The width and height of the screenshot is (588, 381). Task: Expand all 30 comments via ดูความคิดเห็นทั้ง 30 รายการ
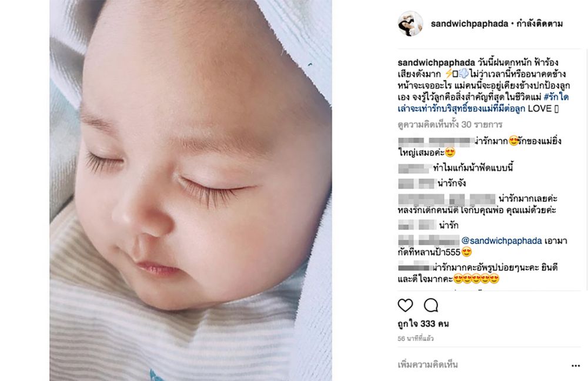point(450,125)
